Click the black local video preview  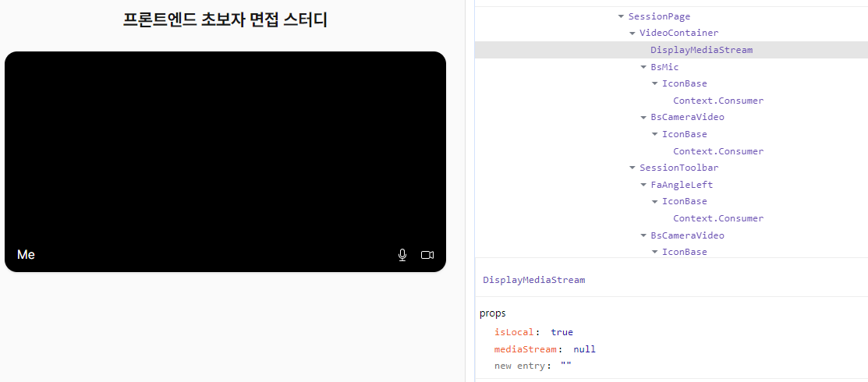point(225,148)
